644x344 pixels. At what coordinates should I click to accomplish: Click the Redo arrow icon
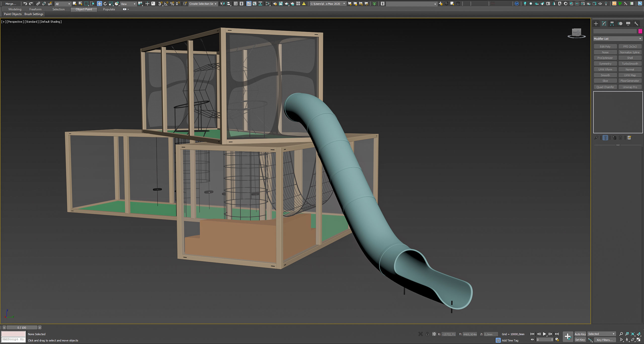point(31,4)
